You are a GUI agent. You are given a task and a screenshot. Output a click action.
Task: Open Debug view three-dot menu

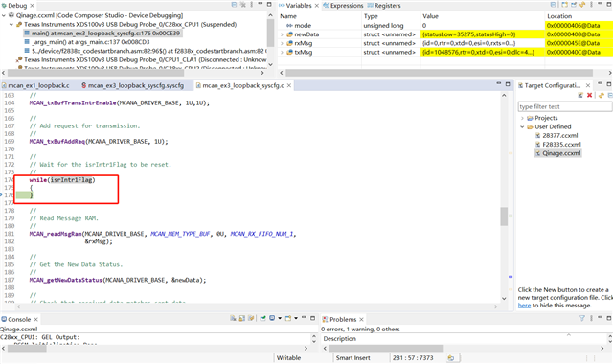coord(252,5)
